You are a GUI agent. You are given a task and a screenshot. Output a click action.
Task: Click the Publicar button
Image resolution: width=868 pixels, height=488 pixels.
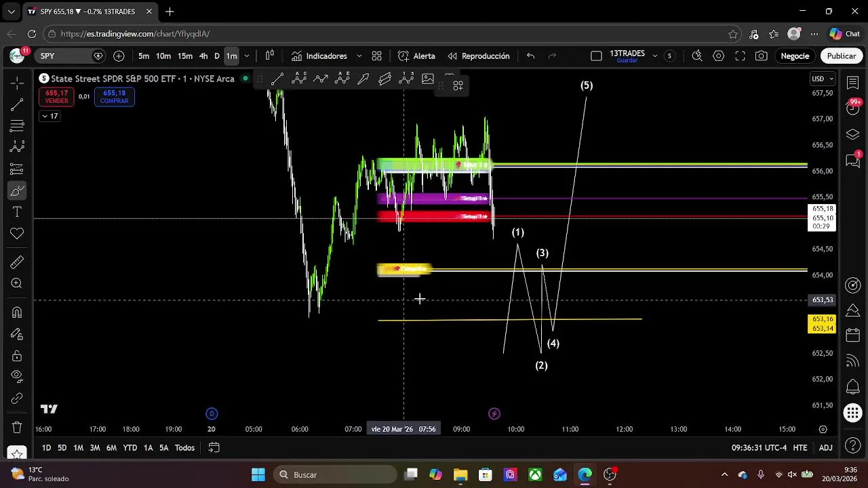[x=841, y=56]
